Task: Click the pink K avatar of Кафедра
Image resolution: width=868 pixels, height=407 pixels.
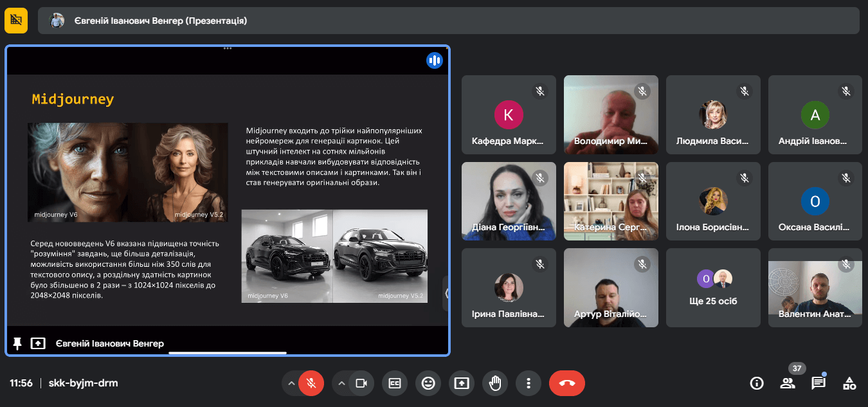Action: [x=509, y=115]
